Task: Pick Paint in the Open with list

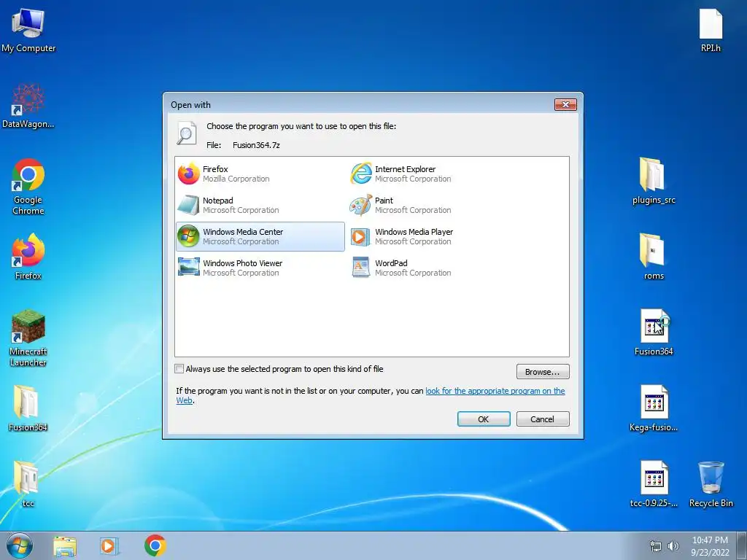Action: (x=432, y=205)
